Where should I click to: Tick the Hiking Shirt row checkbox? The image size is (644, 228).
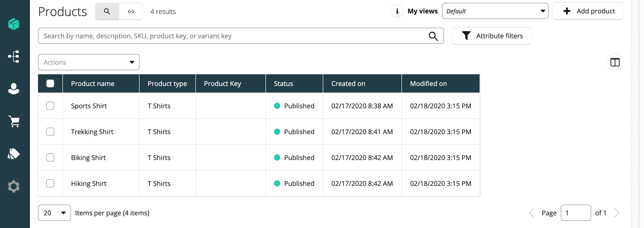click(x=50, y=183)
